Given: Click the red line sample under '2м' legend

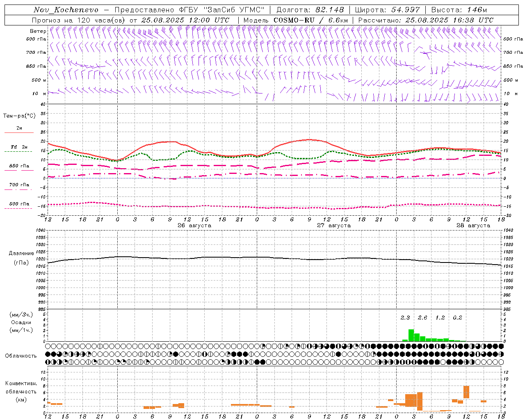Looking at the screenshot, I should [x=19, y=132].
